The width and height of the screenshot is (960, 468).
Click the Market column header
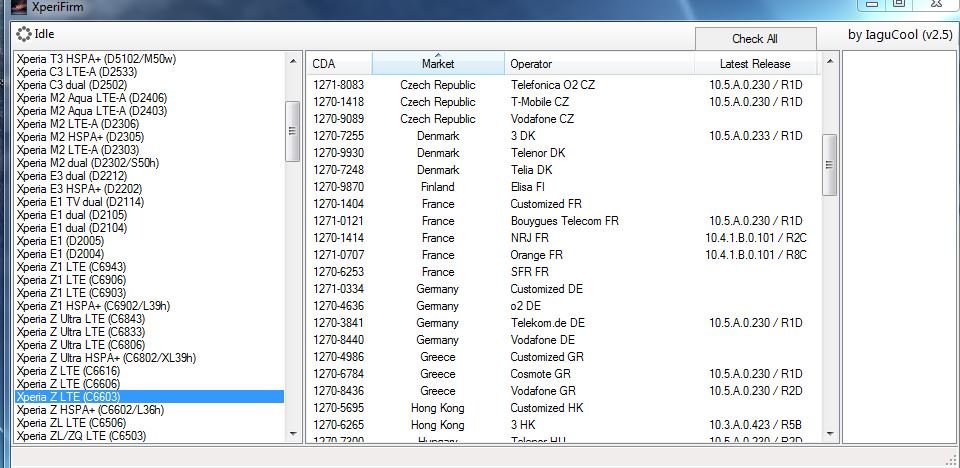[438, 64]
